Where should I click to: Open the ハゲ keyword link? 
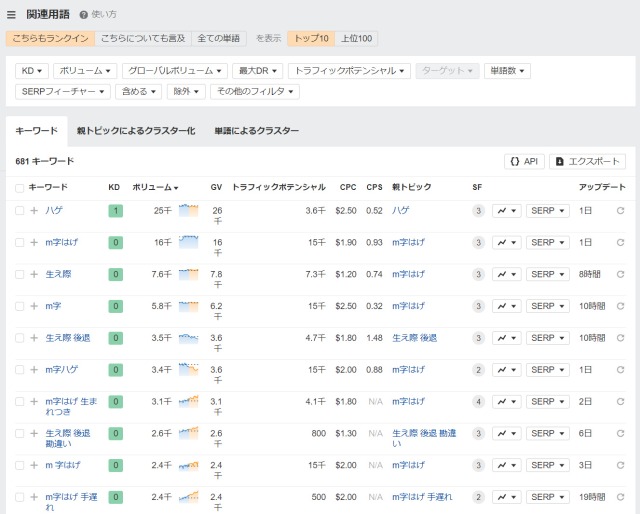(x=54, y=211)
